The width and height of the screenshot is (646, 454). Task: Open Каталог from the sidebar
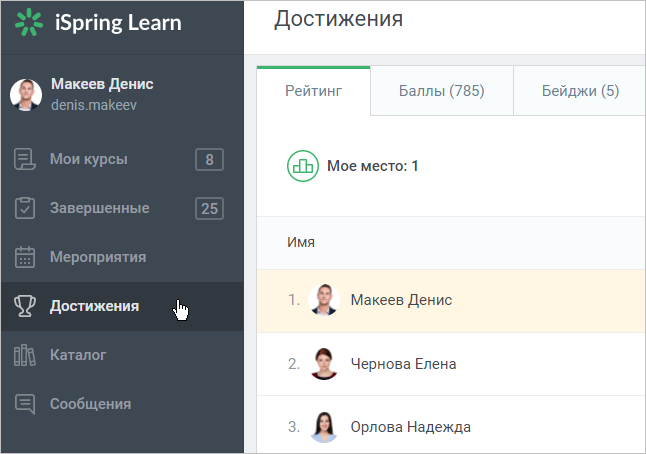point(122,355)
